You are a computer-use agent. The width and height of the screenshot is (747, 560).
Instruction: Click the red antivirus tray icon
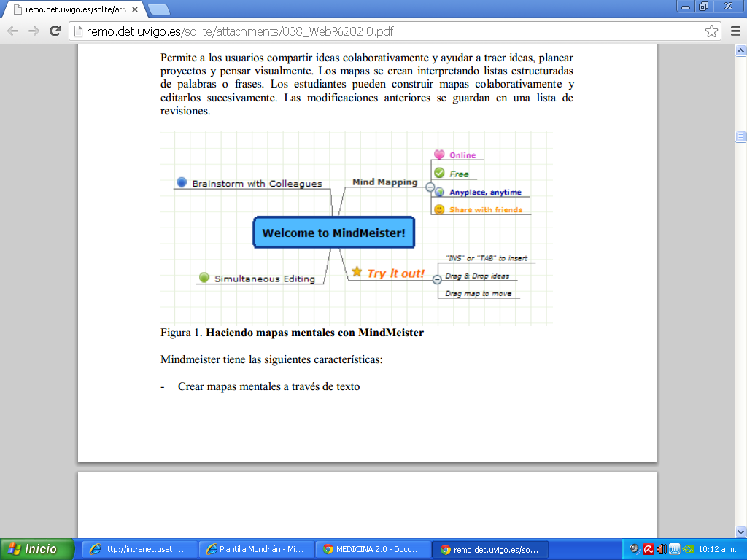[649, 550]
